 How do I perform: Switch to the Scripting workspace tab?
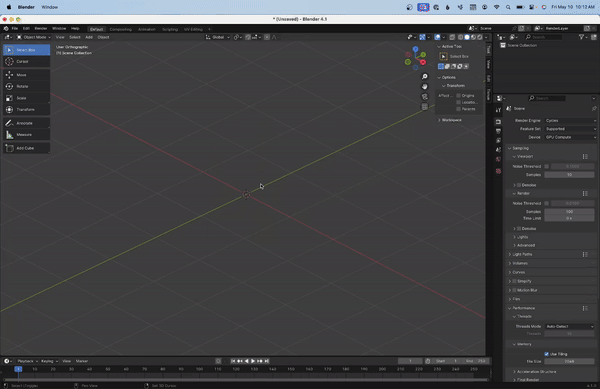pos(170,29)
